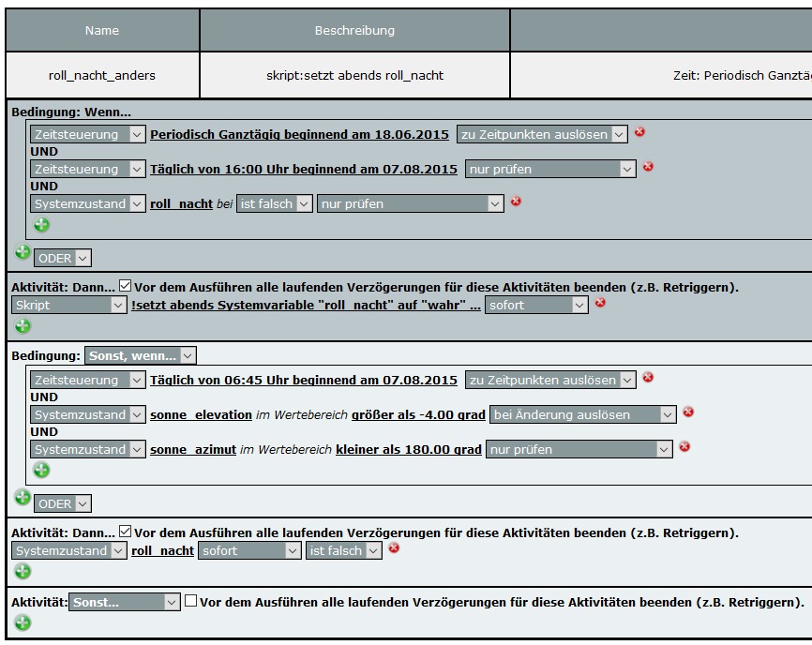Open 'Periodisch Ganztägig beginnend am 18.06.2015' link
812x645 pixels.
[299, 135]
